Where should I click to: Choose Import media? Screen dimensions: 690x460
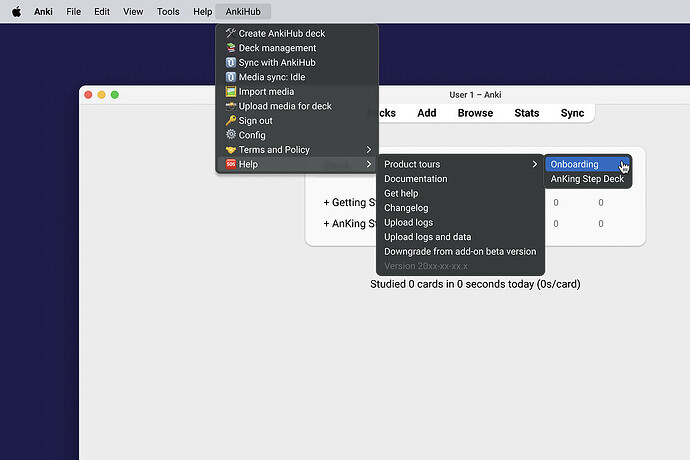coord(297,91)
